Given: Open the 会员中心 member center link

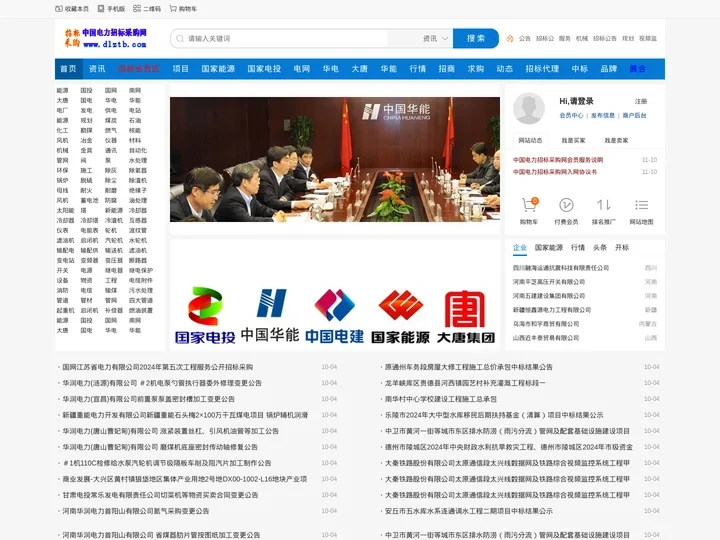Looking at the screenshot, I should pos(571,115).
